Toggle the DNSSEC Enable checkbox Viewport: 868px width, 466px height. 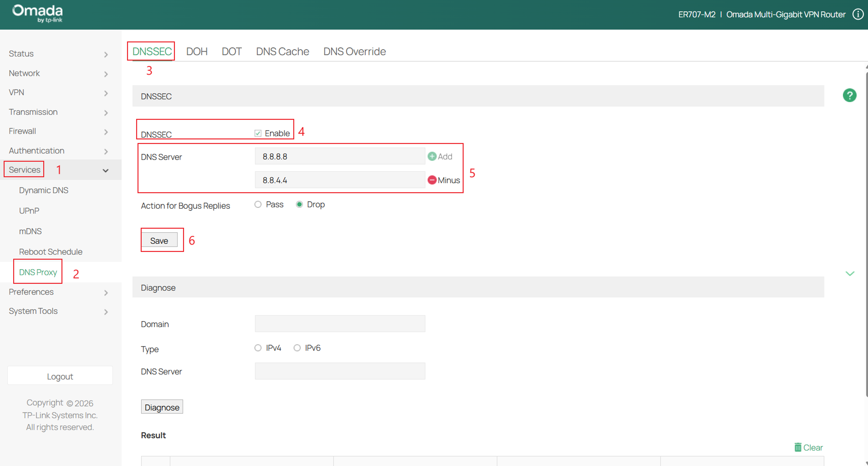(258, 133)
